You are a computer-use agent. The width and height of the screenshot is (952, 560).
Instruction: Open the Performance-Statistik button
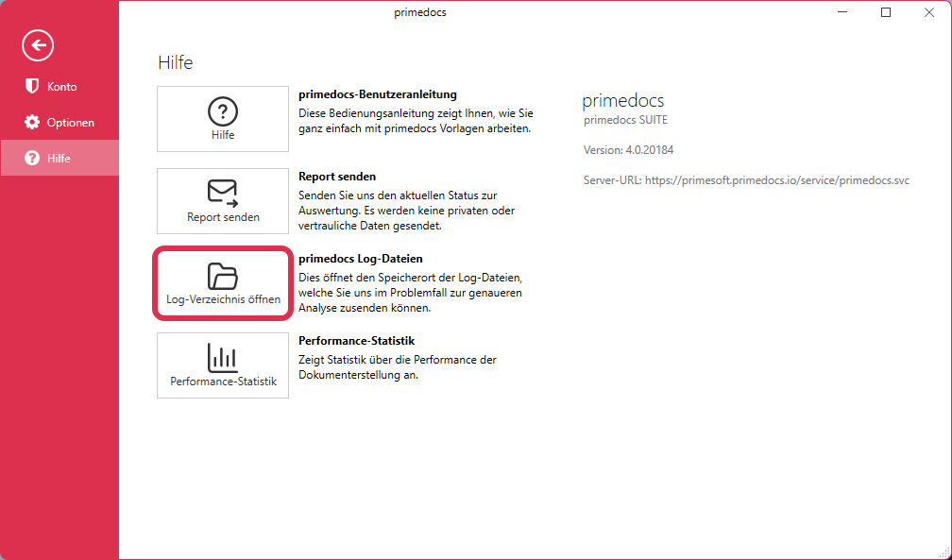[x=223, y=365]
